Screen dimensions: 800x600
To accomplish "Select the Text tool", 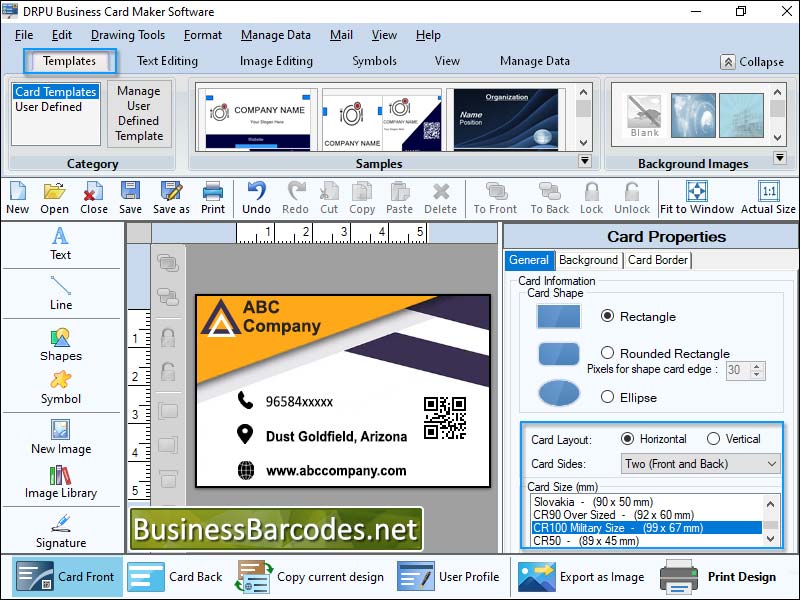I will (x=60, y=245).
